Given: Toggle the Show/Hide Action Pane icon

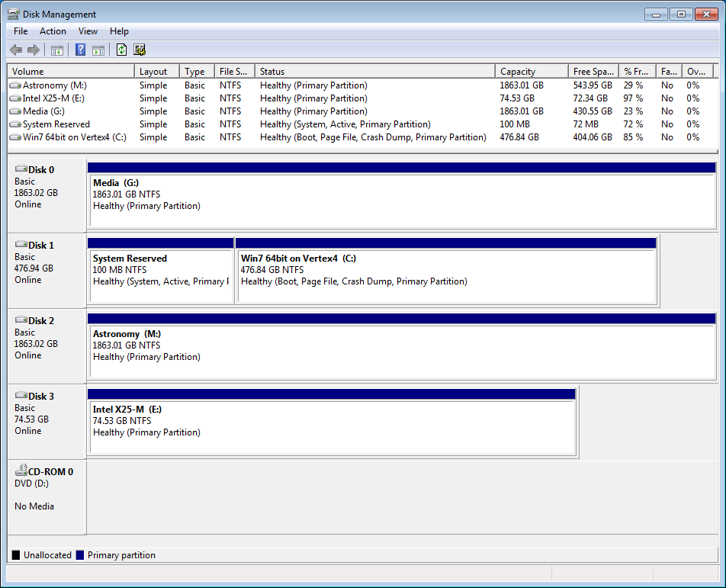Looking at the screenshot, I should (x=98, y=50).
